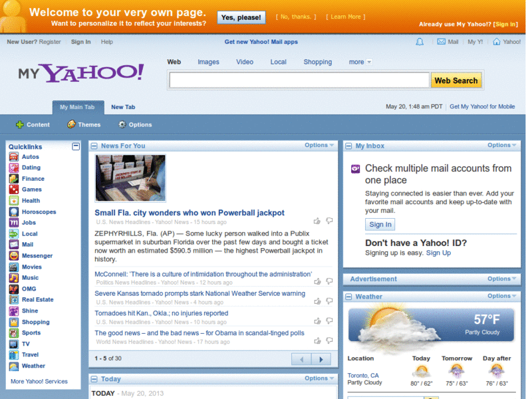
Task: Open the TV quicklink icon
Action: click(14, 344)
